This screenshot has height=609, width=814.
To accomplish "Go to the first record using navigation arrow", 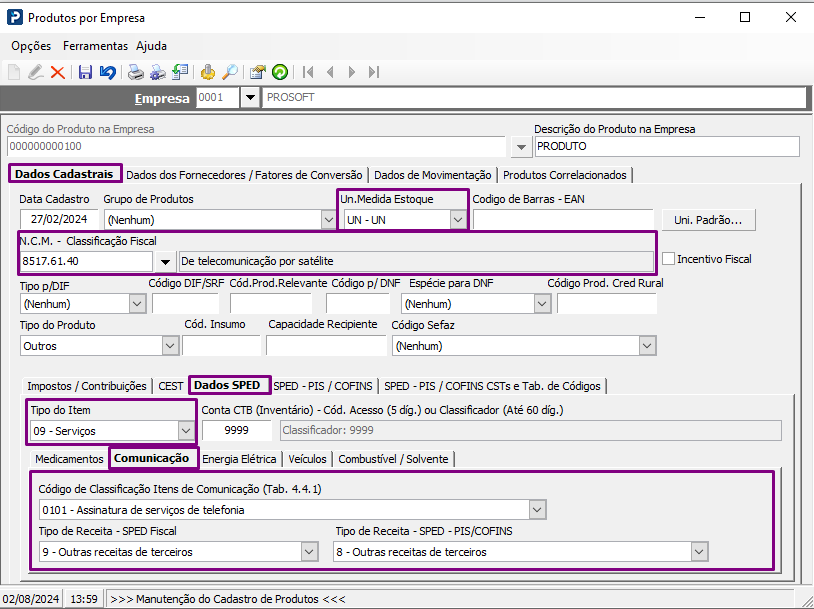I will [308, 72].
